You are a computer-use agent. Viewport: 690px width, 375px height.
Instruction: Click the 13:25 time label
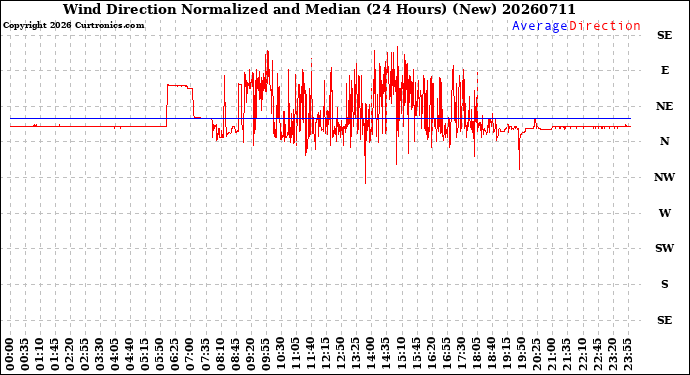tap(356, 354)
